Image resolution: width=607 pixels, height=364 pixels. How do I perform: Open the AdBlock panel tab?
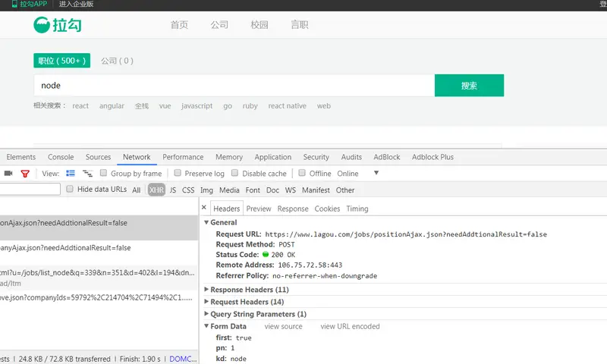[x=387, y=157]
